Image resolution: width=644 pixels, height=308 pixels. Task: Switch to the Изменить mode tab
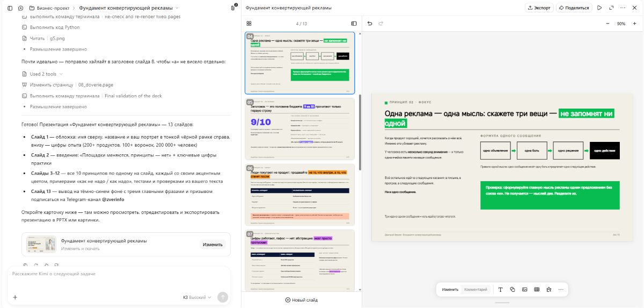[x=450, y=290]
